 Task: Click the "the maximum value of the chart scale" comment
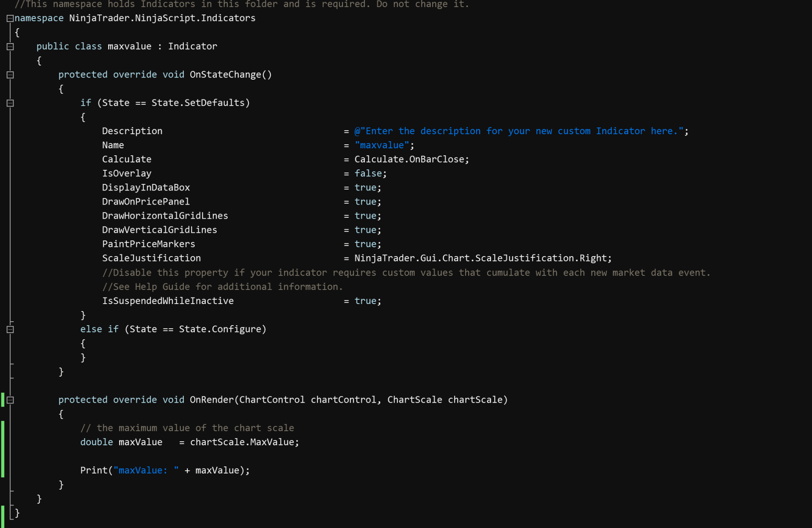point(187,428)
